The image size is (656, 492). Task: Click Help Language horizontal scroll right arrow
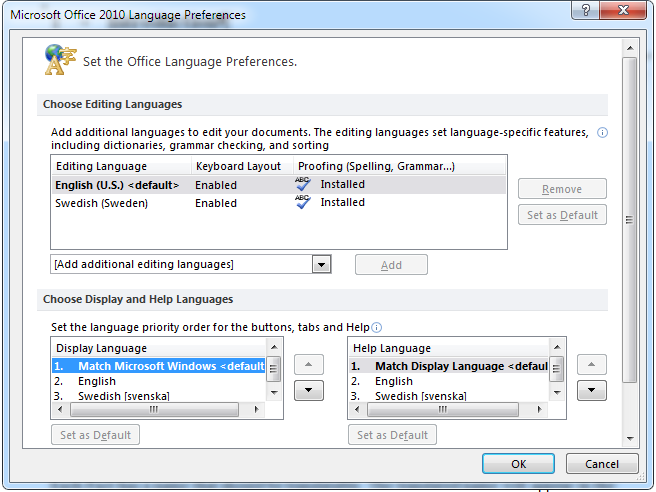point(539,409)
